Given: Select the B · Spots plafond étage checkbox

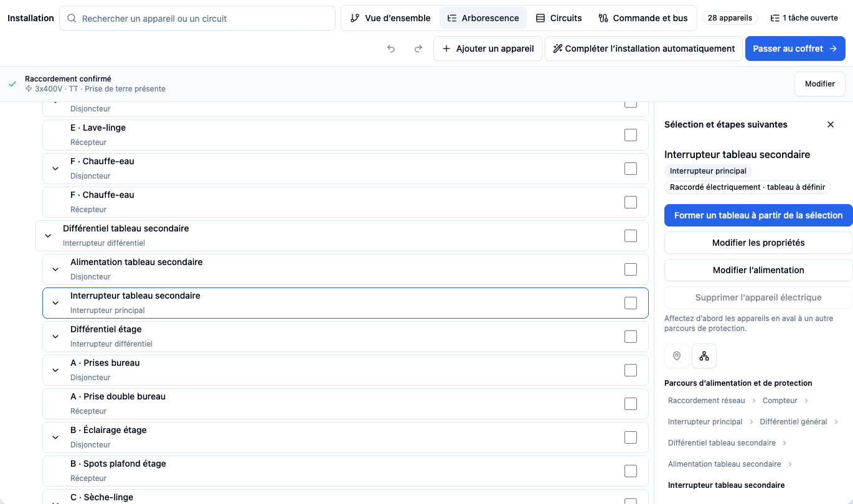Looking at the screenshot, I should 631,471.
